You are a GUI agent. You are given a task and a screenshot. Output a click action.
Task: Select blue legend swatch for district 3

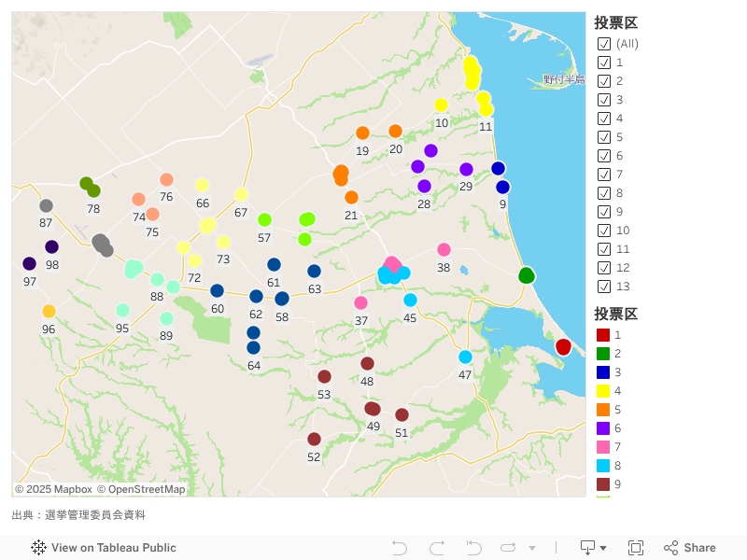[603, 371]
